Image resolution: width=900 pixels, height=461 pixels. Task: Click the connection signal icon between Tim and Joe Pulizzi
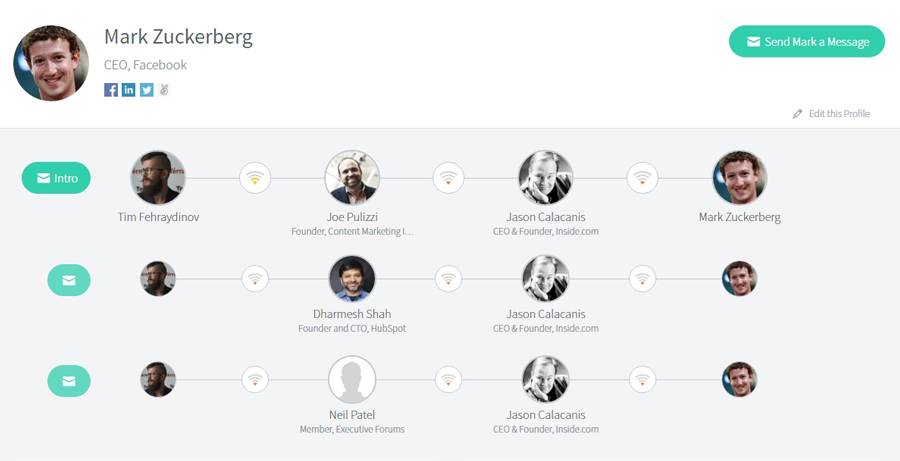[x=255, y=178]
